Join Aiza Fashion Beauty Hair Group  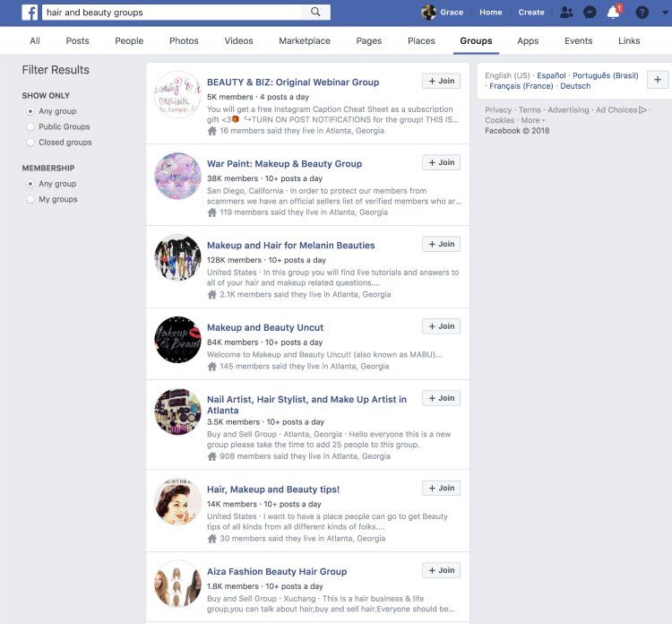coord(441,570)
